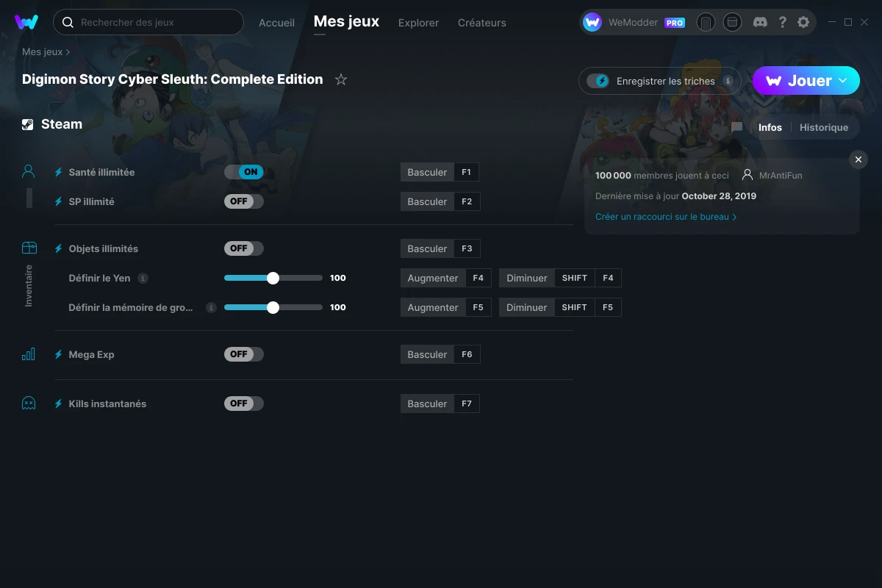This screenshot has height=588, width=882.
Task: Click Diminuer SHIFT F4 hotkey button
Action: pos(560,278)
